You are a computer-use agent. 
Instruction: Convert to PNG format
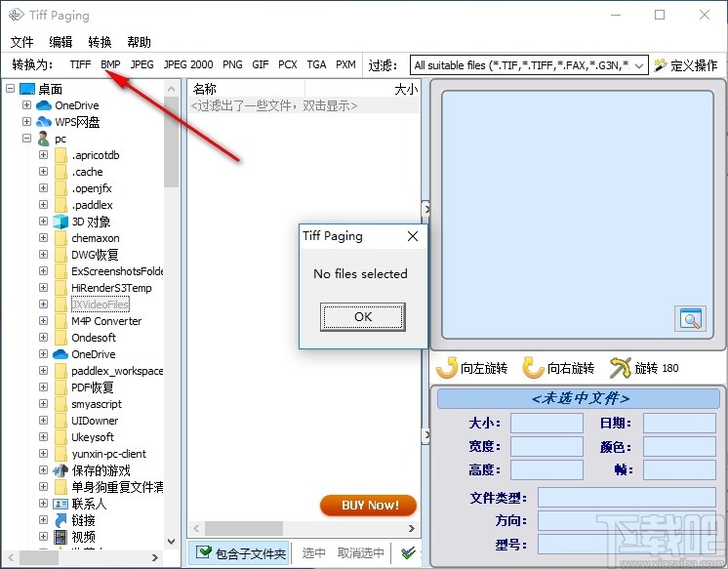coord(232,64)
